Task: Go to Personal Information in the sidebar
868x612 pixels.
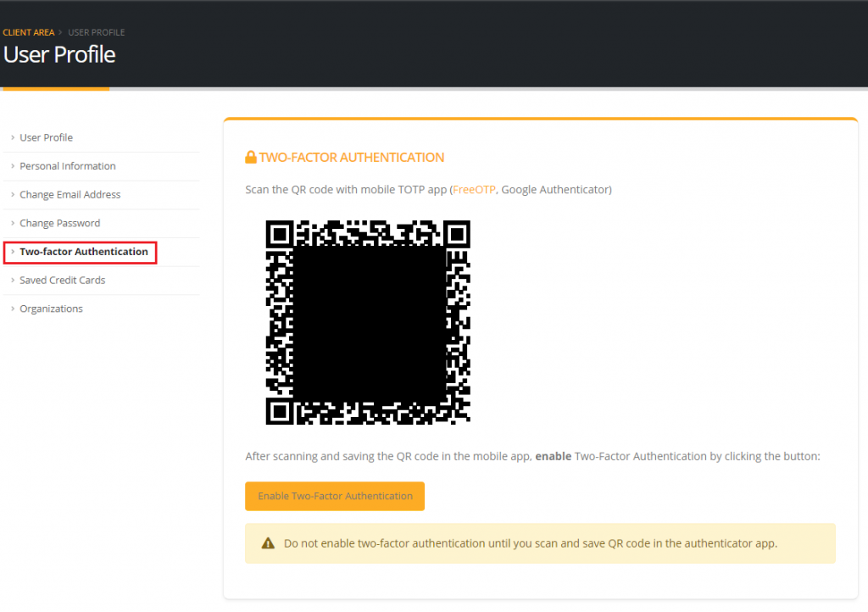Action: coord(68,166)
